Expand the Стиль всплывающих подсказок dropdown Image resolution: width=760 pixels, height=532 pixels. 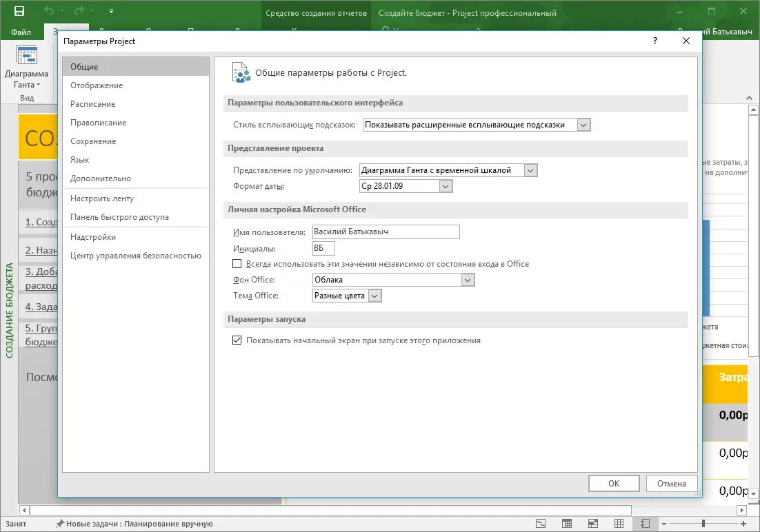(583, 125)
